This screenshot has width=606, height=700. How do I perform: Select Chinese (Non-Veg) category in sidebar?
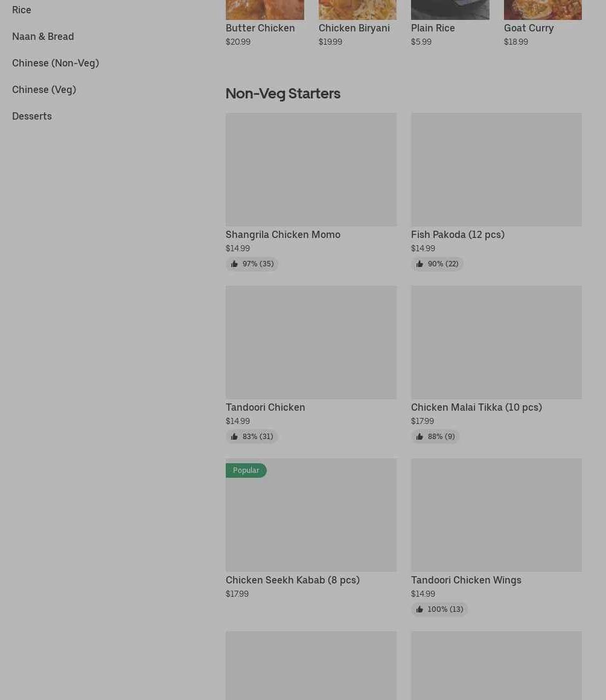56,63
